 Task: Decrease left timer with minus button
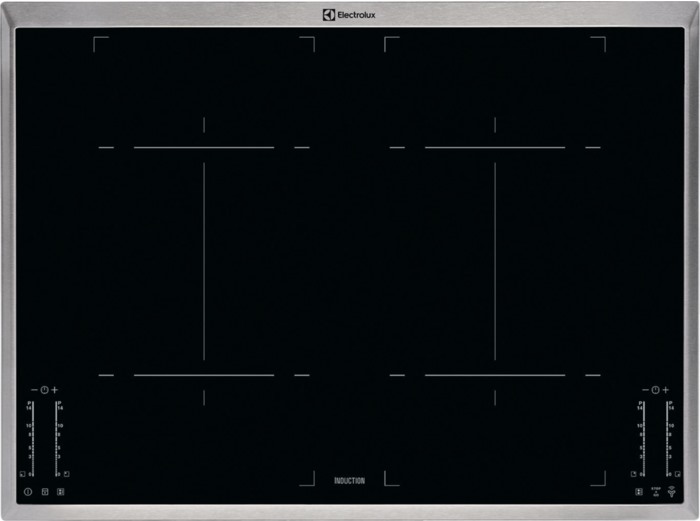pos(33,389)
